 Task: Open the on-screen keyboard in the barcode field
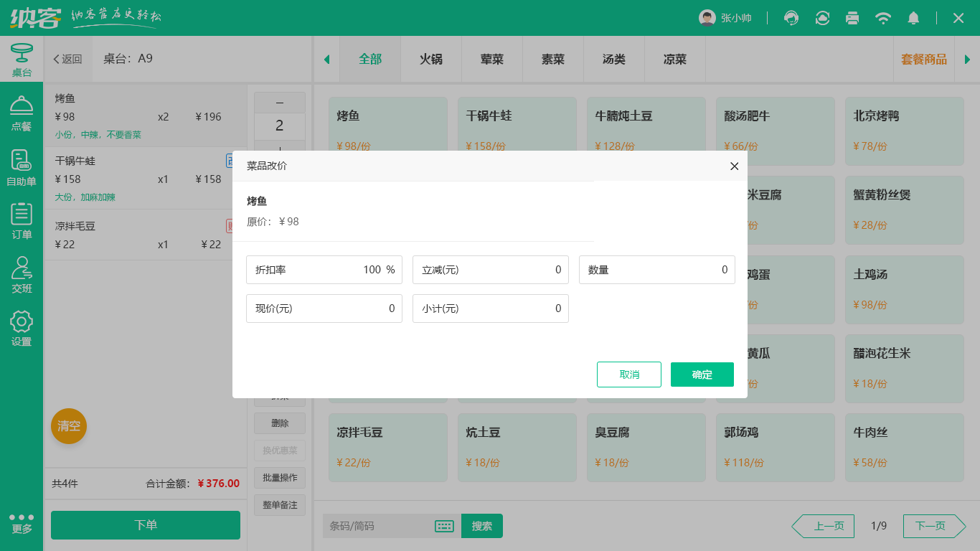tap(444, 526)
